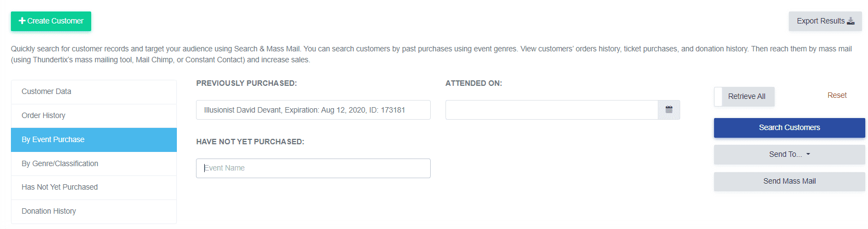Click the plus icon on Create Customer
The image size is (868, 229).
pyautogui.click(x=22, y=21)
